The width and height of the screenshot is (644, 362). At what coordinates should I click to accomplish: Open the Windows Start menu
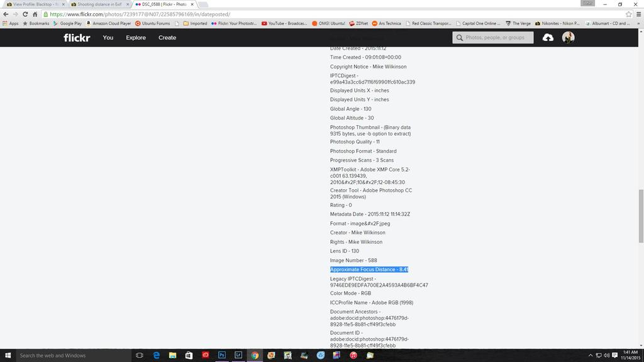[x=8, y=355]
